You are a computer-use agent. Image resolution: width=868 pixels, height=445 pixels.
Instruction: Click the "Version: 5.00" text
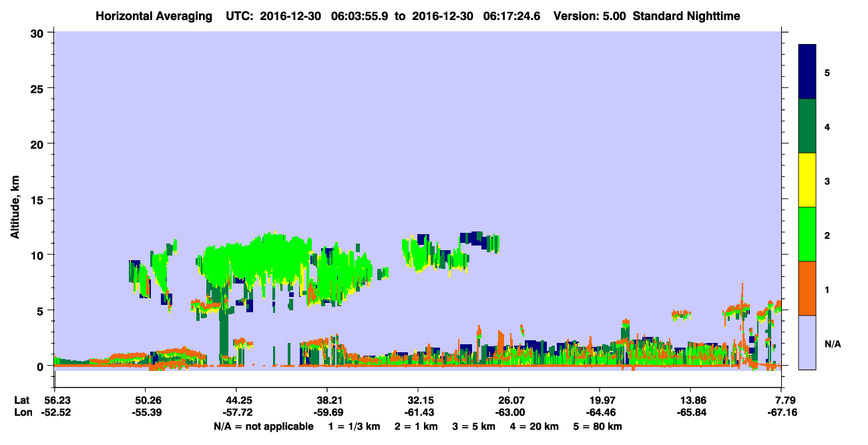(x=590, y=15)
